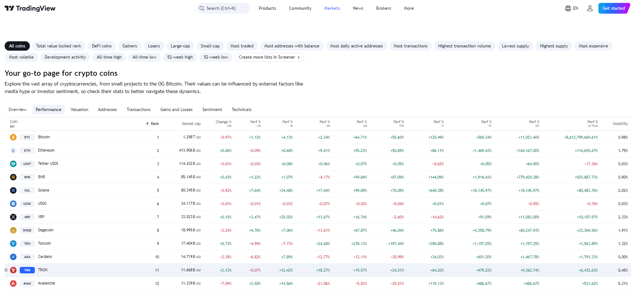Click the Cardano coin logo
Image resolution: width=644 pixels, height=291 pixels.
[x=13, y=257]
